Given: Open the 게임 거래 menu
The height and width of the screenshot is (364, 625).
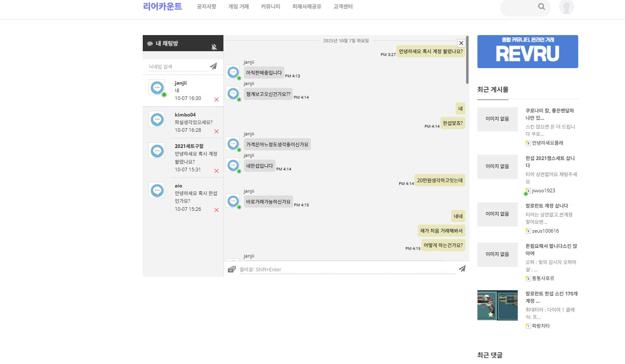Looking at the screenshot, I should [x=238, y=6].
